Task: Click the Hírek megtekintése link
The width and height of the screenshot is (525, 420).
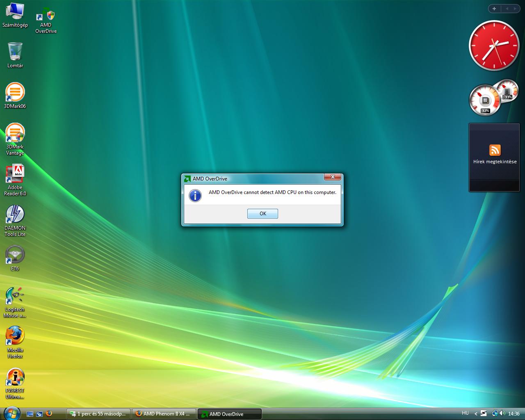Action: tap(495, 162)
